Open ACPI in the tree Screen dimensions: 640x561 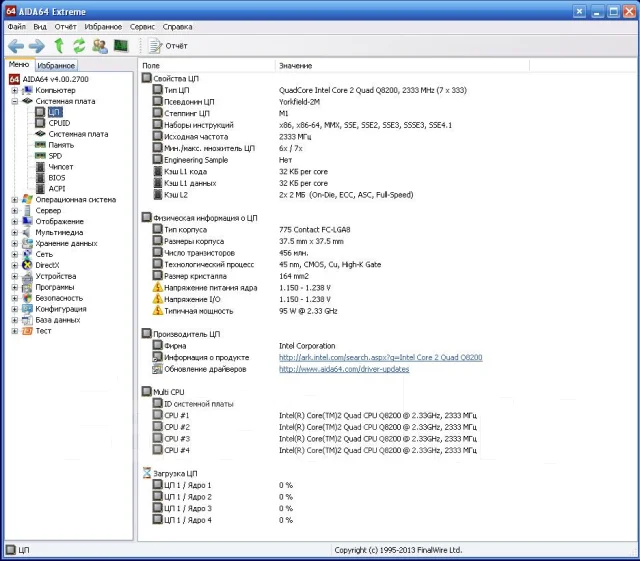pyautogui.click(x=57, y=189)
